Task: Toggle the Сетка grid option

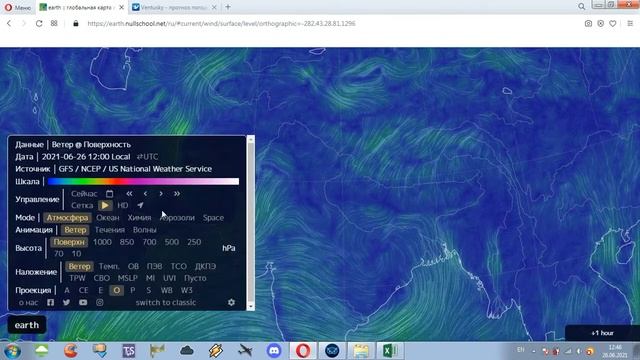Action: pos(82,205)
